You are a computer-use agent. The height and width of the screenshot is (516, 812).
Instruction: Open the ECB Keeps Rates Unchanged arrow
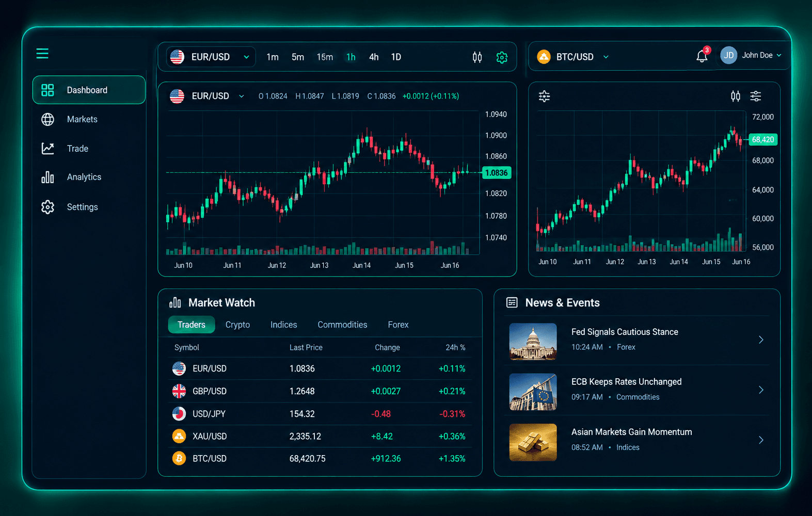point(761,390)
